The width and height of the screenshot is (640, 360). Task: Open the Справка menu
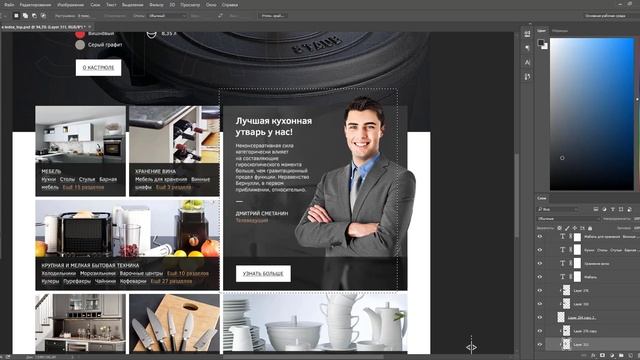pos(230,5)
